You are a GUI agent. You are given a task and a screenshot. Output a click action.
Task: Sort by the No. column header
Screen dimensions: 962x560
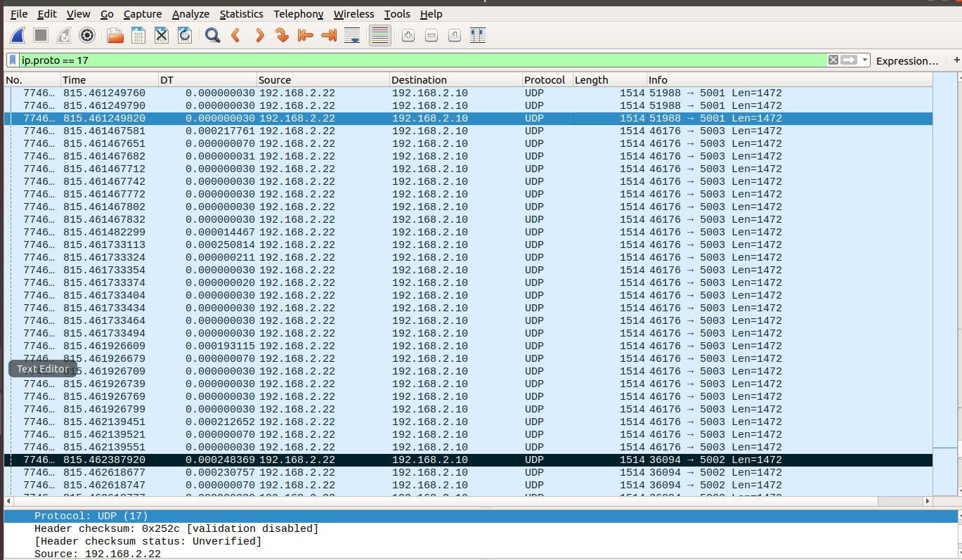(x=32, y=80)
